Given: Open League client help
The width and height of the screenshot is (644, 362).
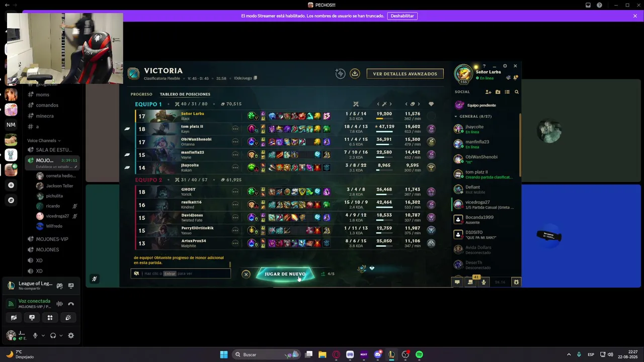Looking at the screenshot, I should click(x=484, y=66).
